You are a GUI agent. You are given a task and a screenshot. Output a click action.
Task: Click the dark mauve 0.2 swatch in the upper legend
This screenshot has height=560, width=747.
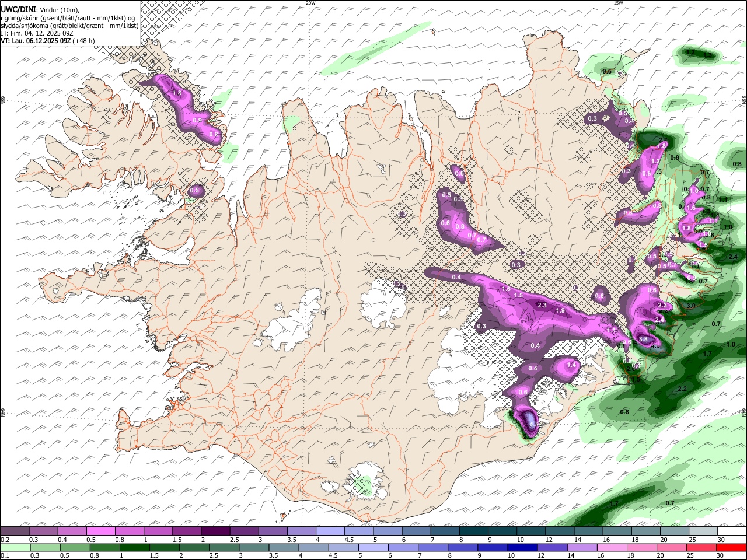[15, 531]
